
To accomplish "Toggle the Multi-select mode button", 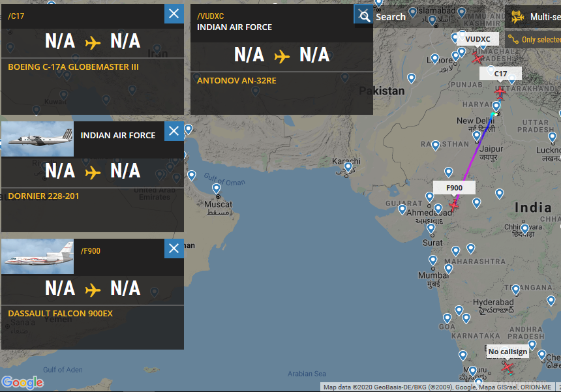I will [x=533, y=16].
